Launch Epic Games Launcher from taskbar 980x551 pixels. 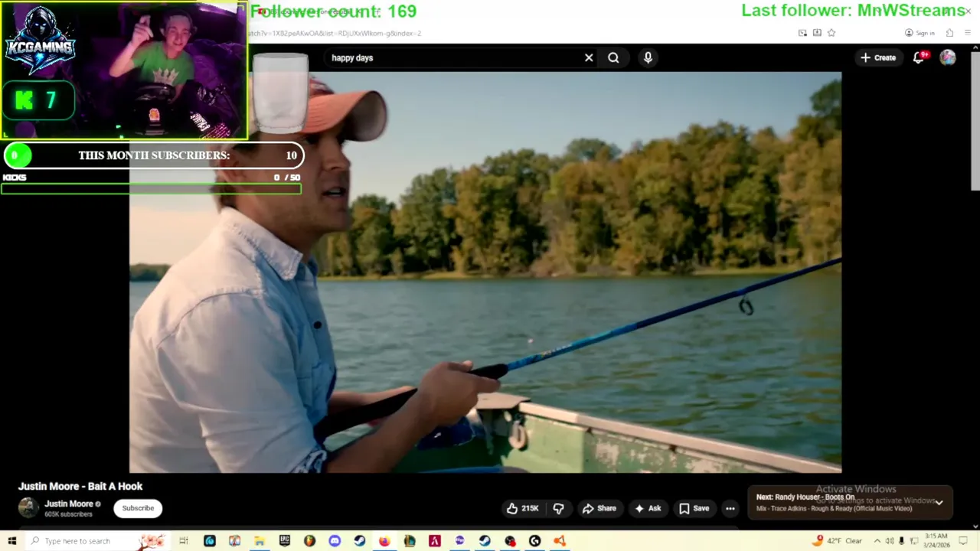point(284,541)
